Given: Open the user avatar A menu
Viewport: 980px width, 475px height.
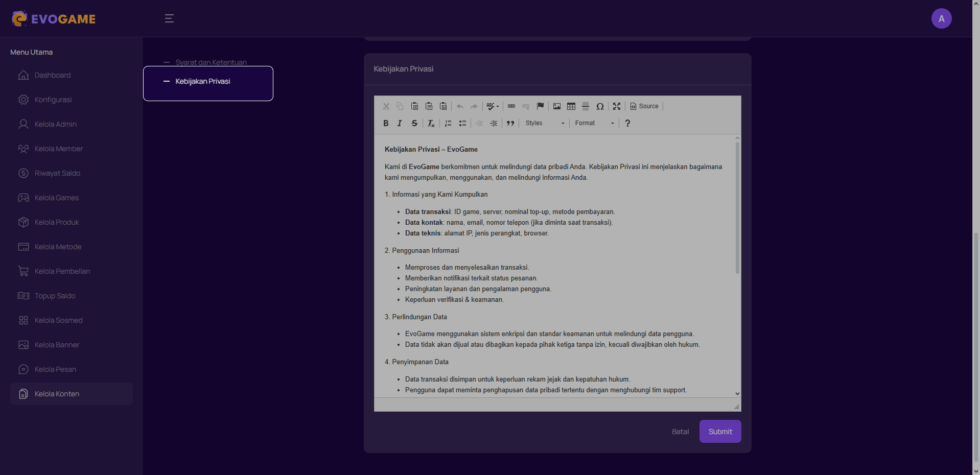Looking at the screenshot, I should pyautogui.click(x=941, y=18).
